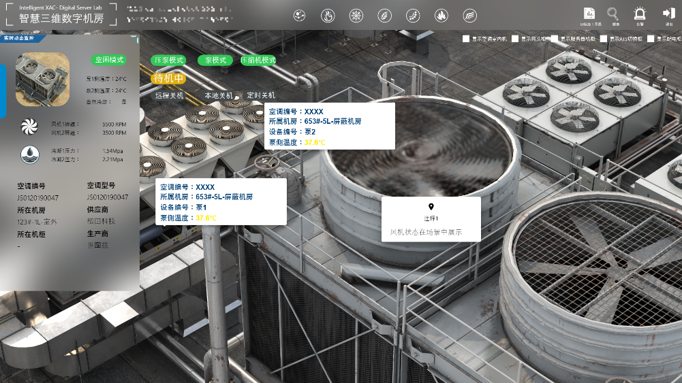The width and height of the screenshot is (682, 383).
Task: Click the exit door arrow icon
Action: [x=669, y=13]
